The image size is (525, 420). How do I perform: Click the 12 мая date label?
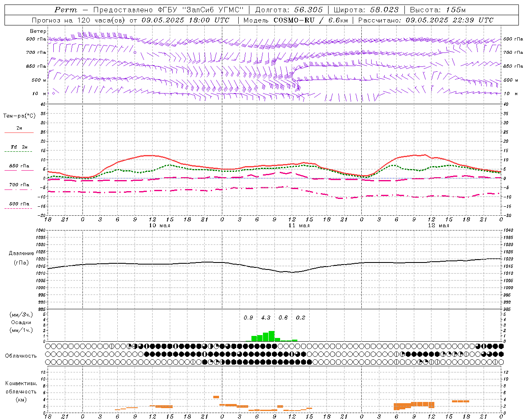[438, 226]
